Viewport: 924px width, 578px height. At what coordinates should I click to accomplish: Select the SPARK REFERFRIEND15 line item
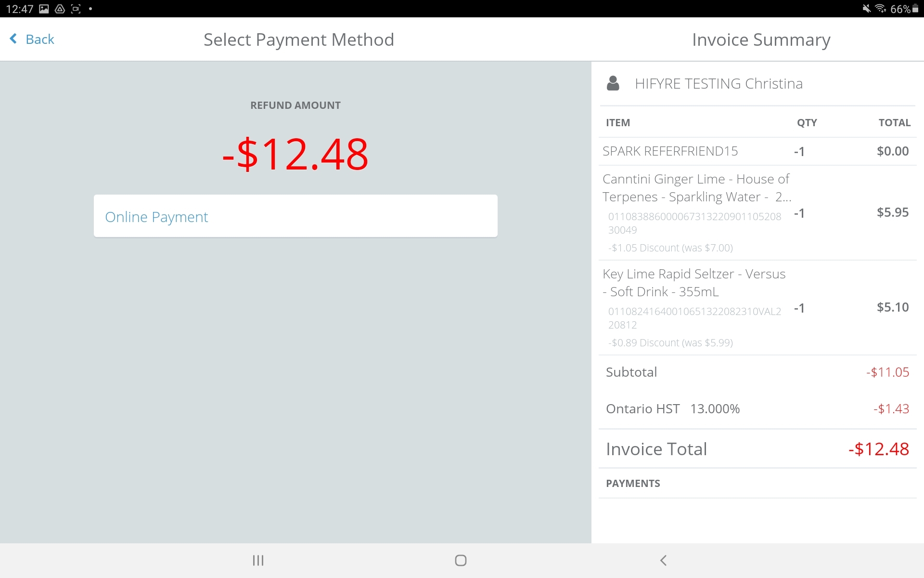[670, 151]
